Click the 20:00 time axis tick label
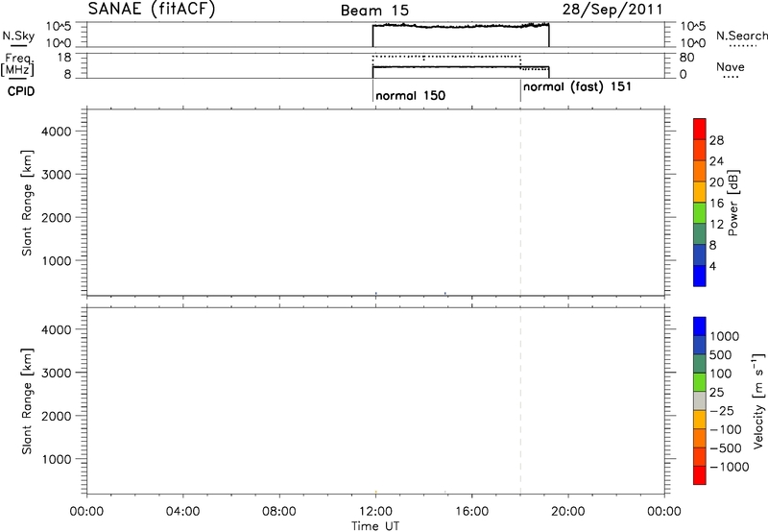The image size is (768, 532). (568, 512)
